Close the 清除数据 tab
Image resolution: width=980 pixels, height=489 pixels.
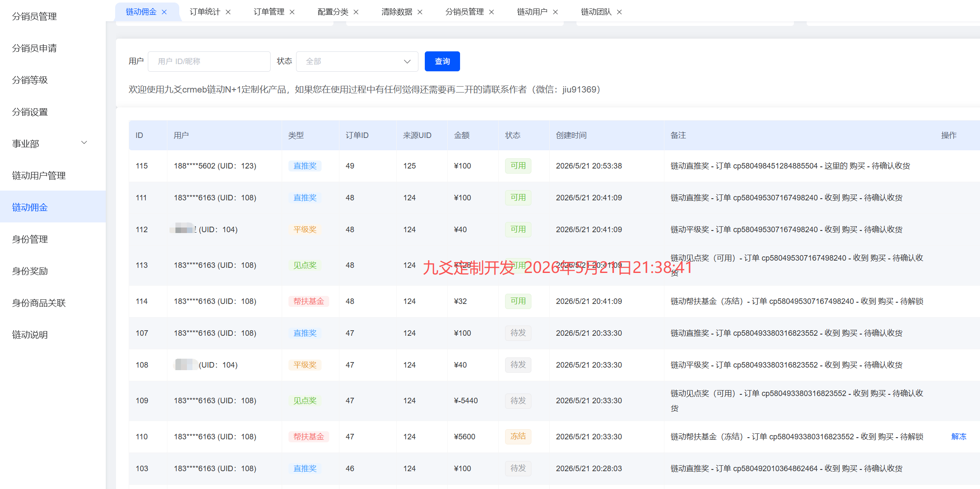point(420,12)
